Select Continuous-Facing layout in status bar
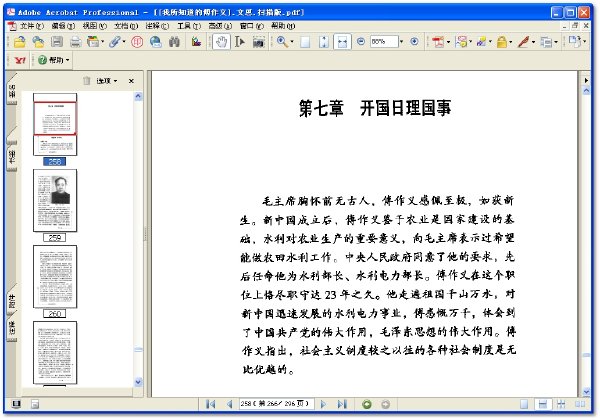 click(x=561, y=404)
